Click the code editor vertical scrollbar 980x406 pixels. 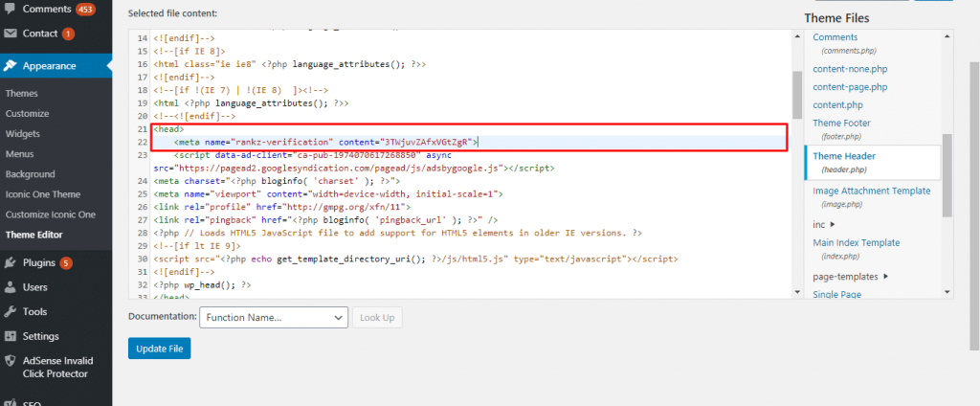(796, 96)
